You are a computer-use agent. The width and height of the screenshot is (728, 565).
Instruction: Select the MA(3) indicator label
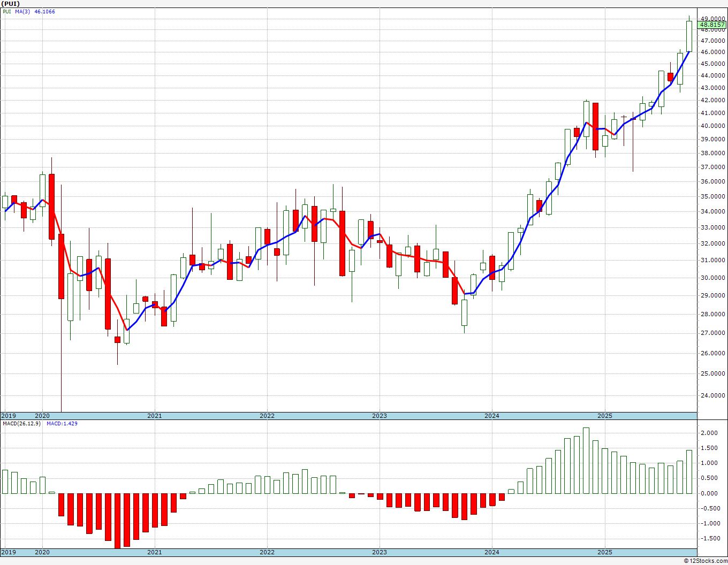[22, 12]
